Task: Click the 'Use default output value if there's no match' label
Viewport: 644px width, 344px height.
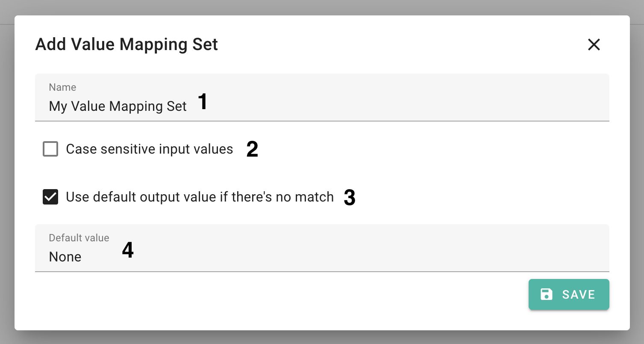Action: 200,197
